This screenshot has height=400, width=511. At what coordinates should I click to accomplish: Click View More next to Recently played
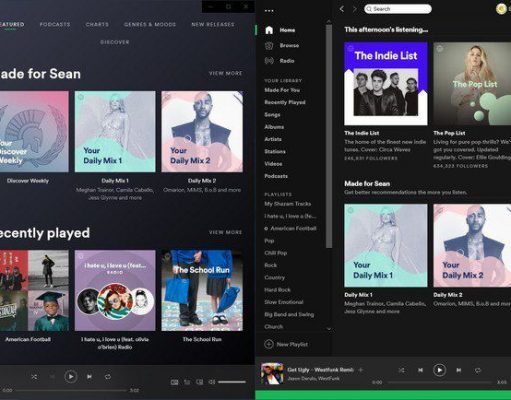pos(225,232)
